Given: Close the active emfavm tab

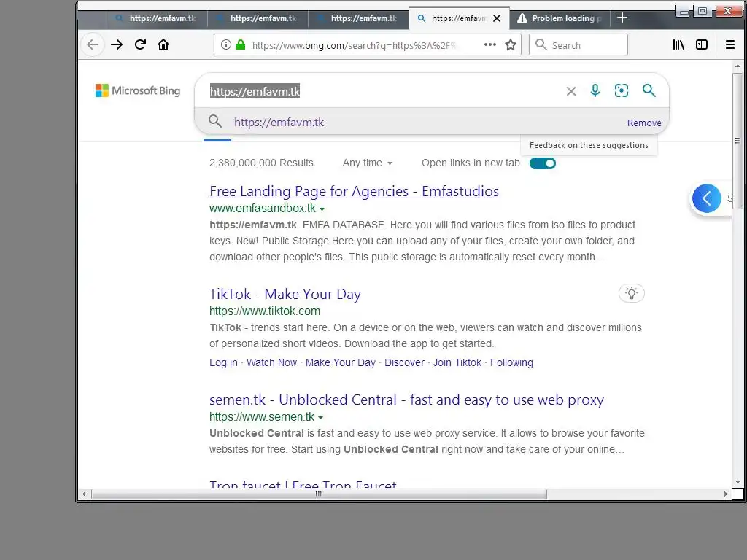Looking at the screenshot, I should tap(496, 18).
